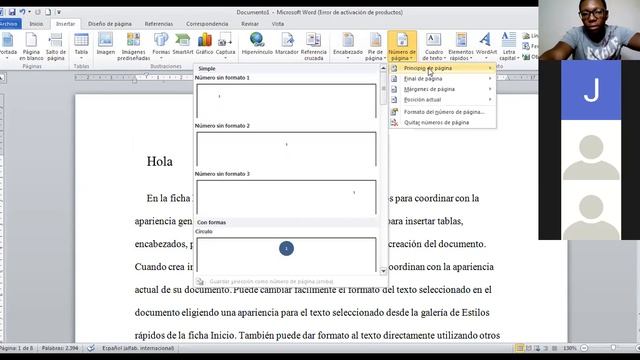Switch to the Inicio tab

pos(36,24)
